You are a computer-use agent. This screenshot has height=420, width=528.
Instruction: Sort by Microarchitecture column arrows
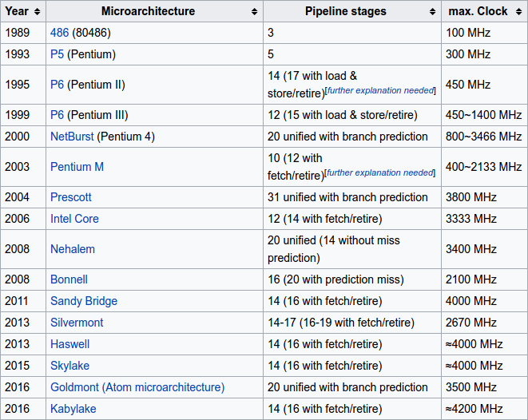(x=255, y=12)
